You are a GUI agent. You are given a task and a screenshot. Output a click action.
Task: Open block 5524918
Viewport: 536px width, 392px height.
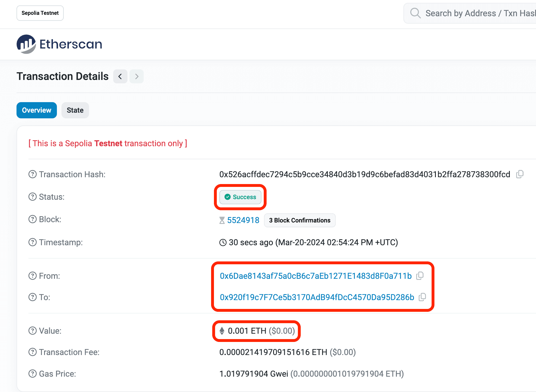tap(243, 220)
